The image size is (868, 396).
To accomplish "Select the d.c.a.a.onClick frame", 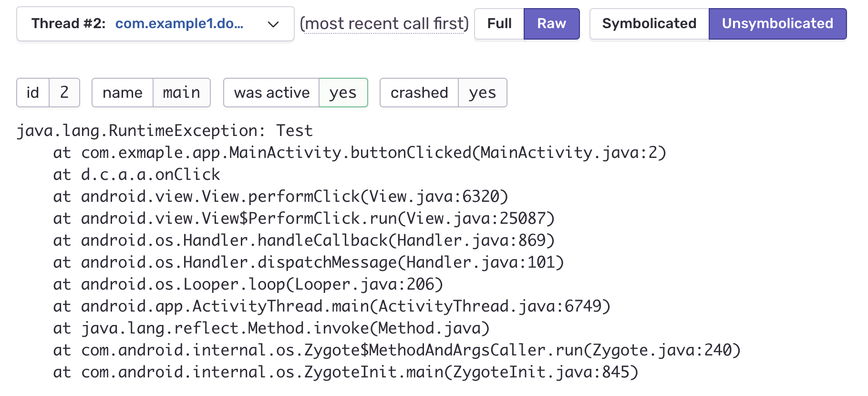I will tap(136, 174).
